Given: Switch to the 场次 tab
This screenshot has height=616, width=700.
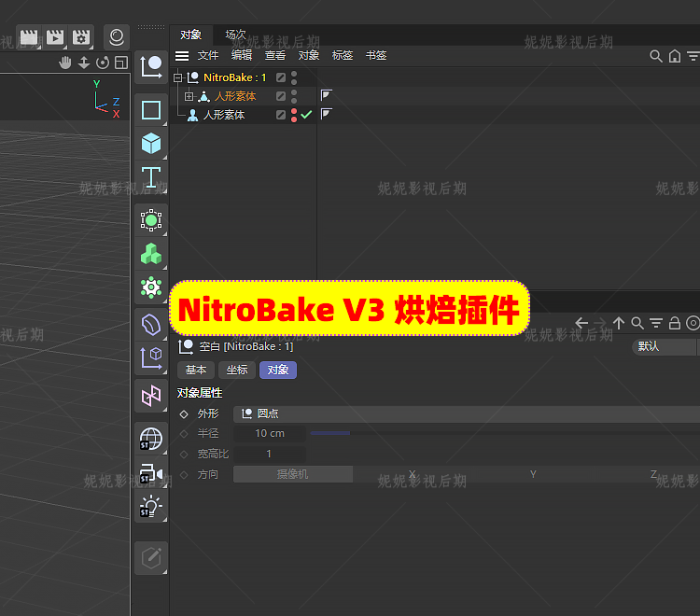Looking at the screenshot, I should (236, 35).
